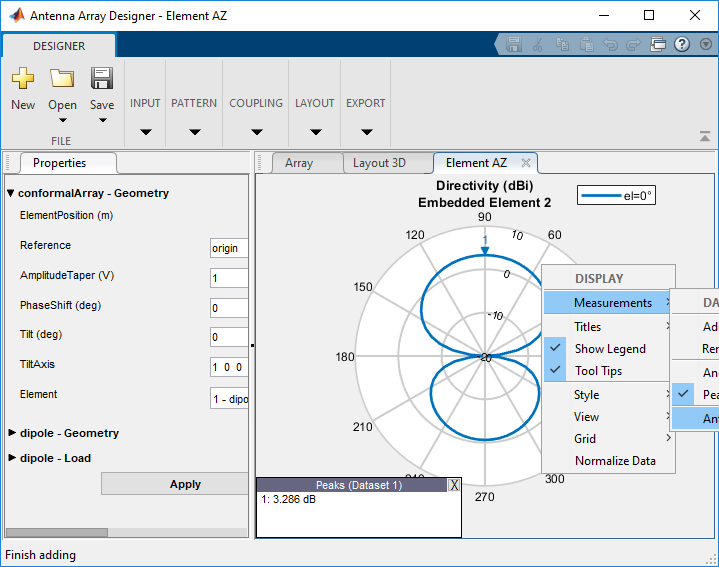Click the AmplitudeTaper (V) input field
719x567 pixels.
point(228,278)
